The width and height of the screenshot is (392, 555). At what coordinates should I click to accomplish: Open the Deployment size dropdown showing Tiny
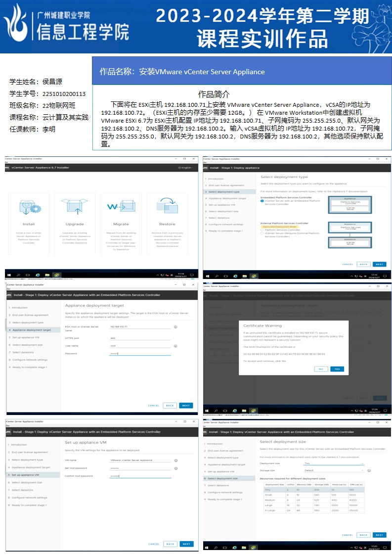tap(334, 463)
